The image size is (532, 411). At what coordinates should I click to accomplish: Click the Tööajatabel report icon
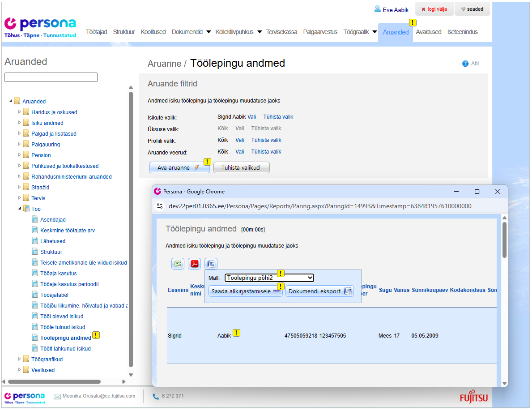pyautogui.click(x=34, y=295)
